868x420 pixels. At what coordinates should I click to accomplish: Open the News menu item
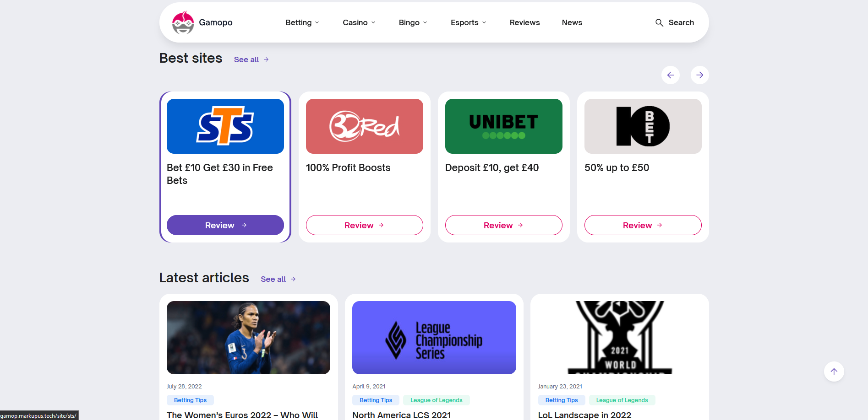[572, 22]
